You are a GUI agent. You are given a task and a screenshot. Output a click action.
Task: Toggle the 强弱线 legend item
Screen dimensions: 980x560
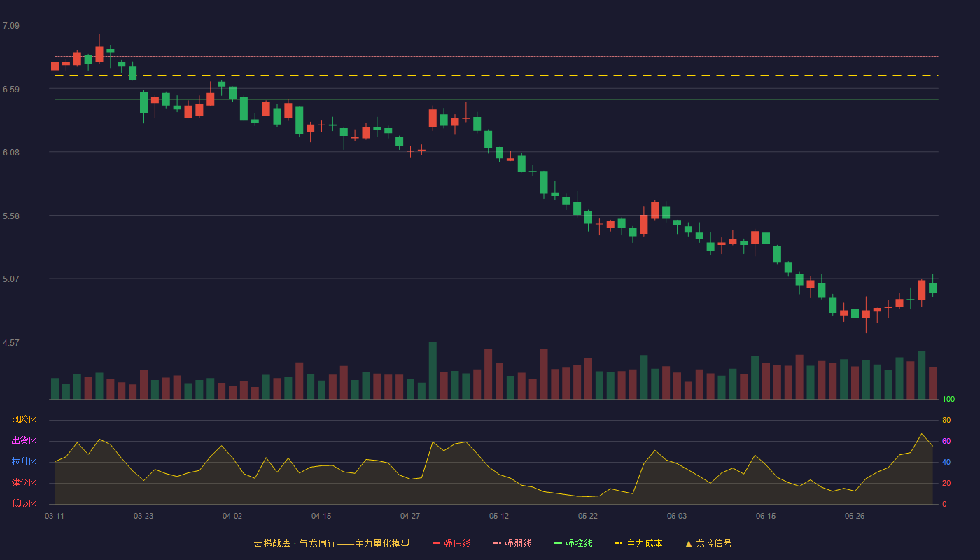[512, 543]
